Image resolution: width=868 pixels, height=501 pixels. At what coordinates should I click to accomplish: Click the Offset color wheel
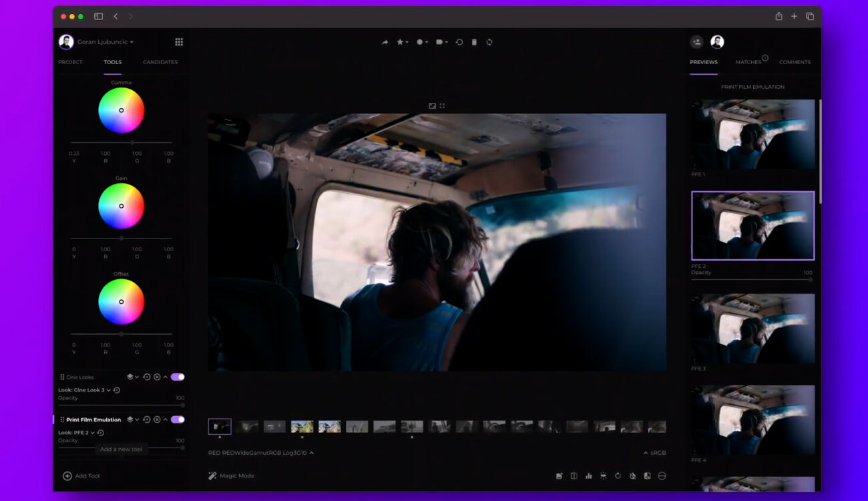coord(121,301)
